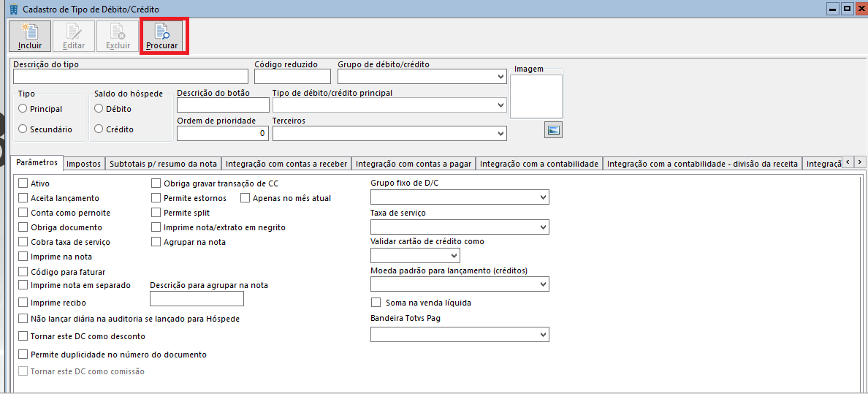Screen dimensions: 868x394
Task: Switch to Integração com a contabilidade tab
Action: tap(540, 164)
